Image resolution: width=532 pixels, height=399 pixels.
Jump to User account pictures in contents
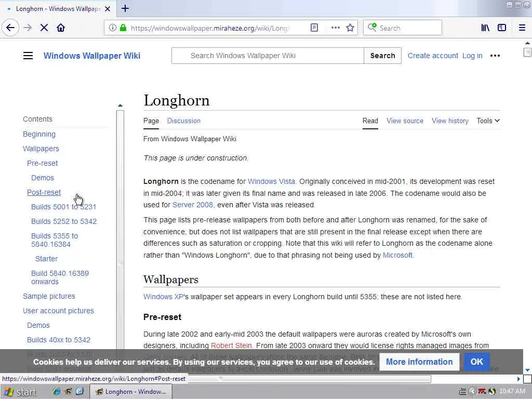58,311
